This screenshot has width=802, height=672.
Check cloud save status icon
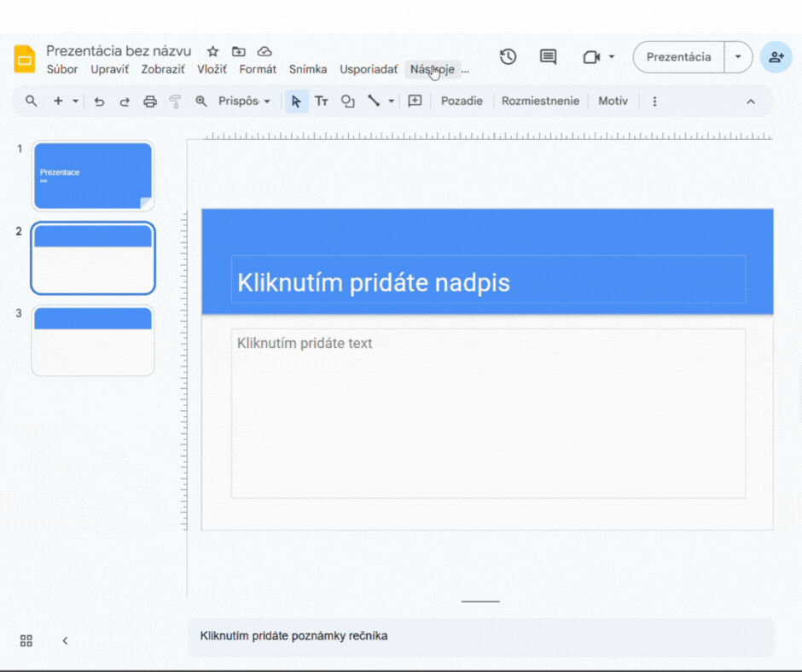[264, 51]
